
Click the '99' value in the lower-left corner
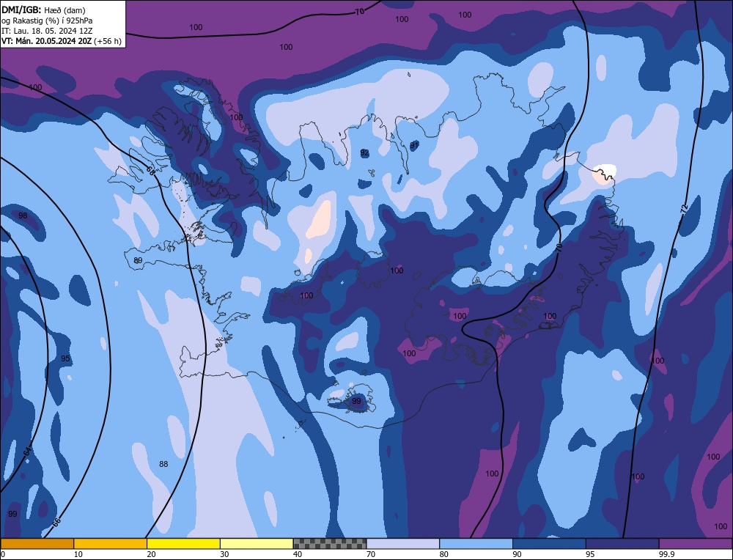click(x=12, y=514)
